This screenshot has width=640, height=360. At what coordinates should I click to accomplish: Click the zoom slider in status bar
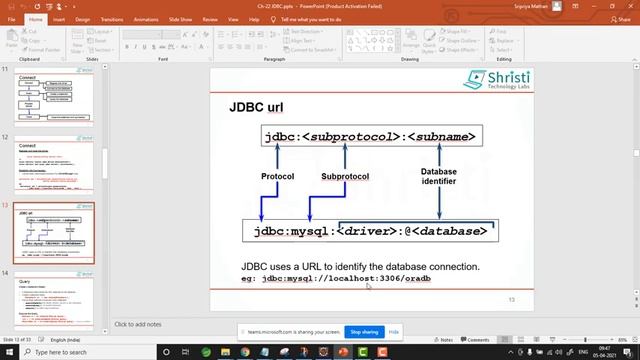click(x=588, y=340)
